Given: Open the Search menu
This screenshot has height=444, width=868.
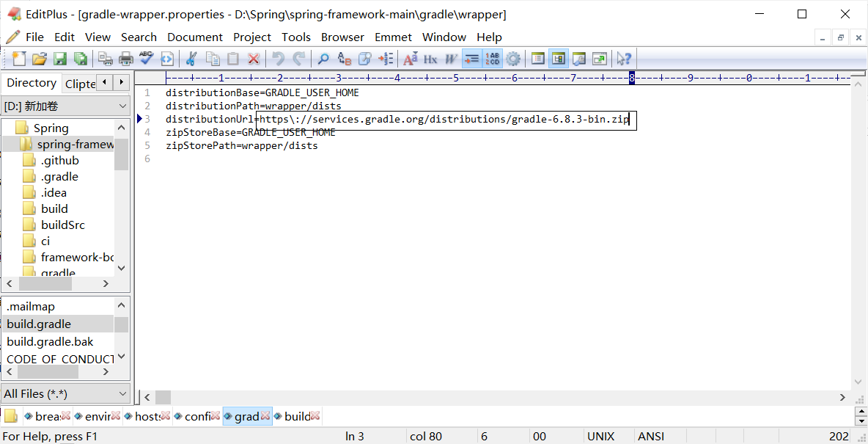Looking at the screenshot, I should [139, 37].
